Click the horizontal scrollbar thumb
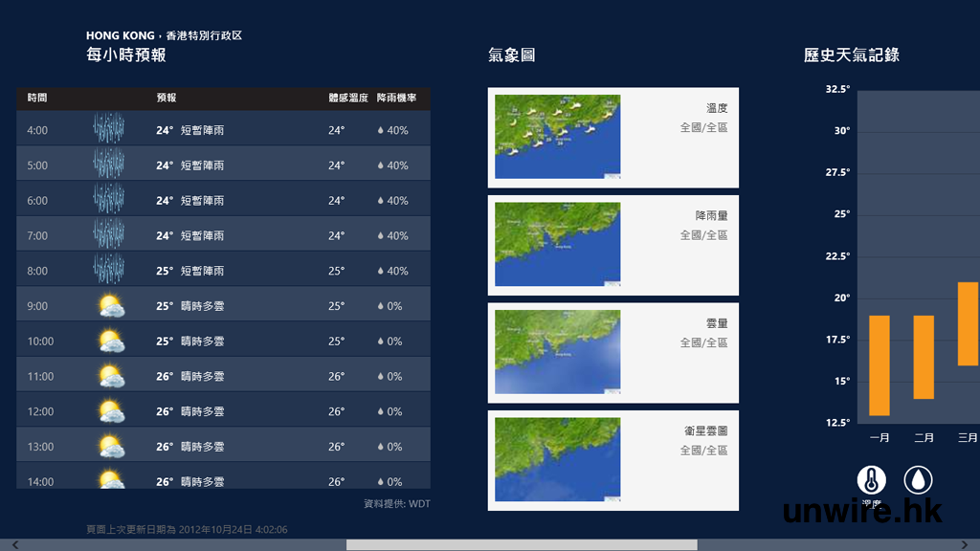Image resolution: width=980 pixels, height=551 pixels. pos(521,544)
